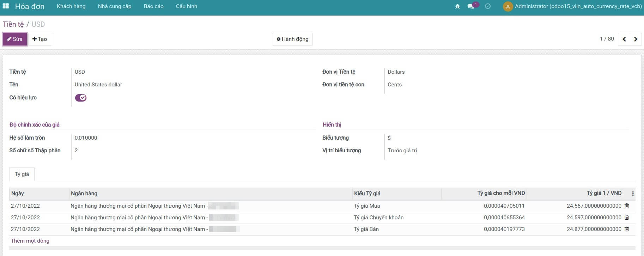Sort rates by Ngày column header
Viewport: 644px width, 256px height.
pyautogui.click(x=18, y=194)
